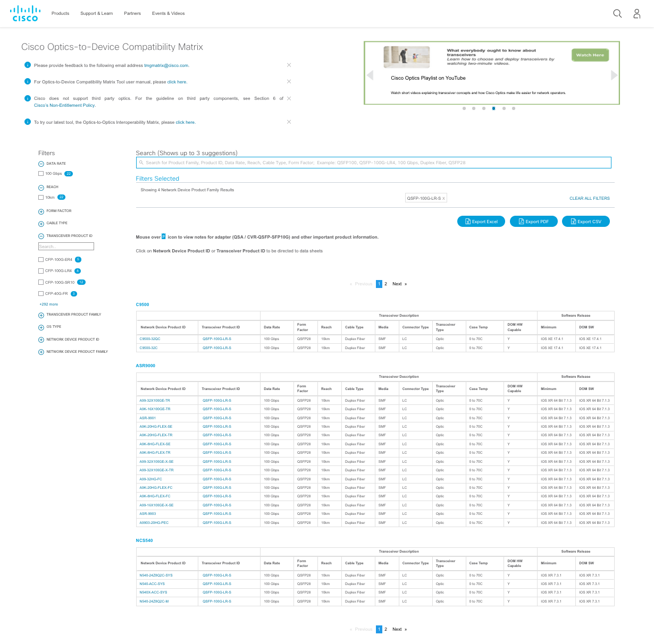654x644 pixels.
Task: Click the search magnifier icon in header
Action: 617,14
